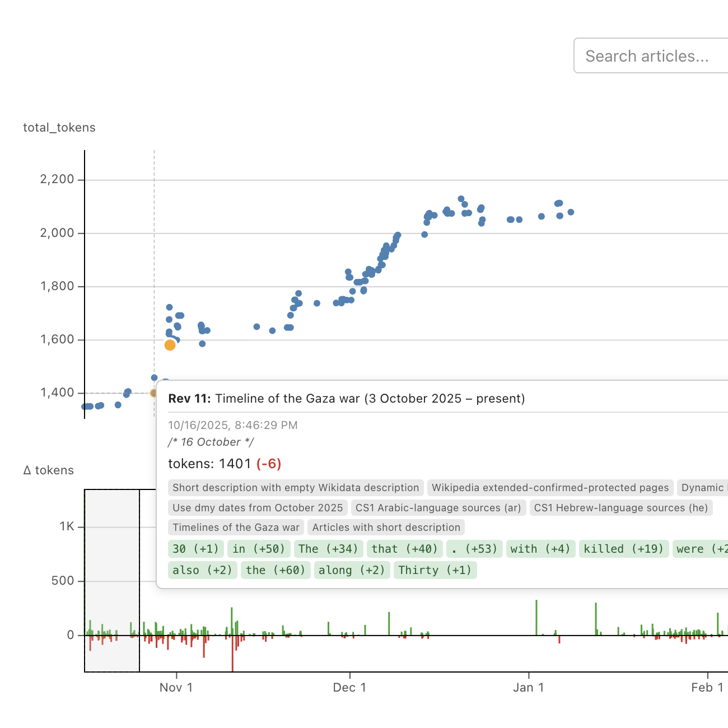This screenshot has width=728, height=728.
Task: Click the 'The (+34)' capitalized token chip
Action: (x=328, y=549)
